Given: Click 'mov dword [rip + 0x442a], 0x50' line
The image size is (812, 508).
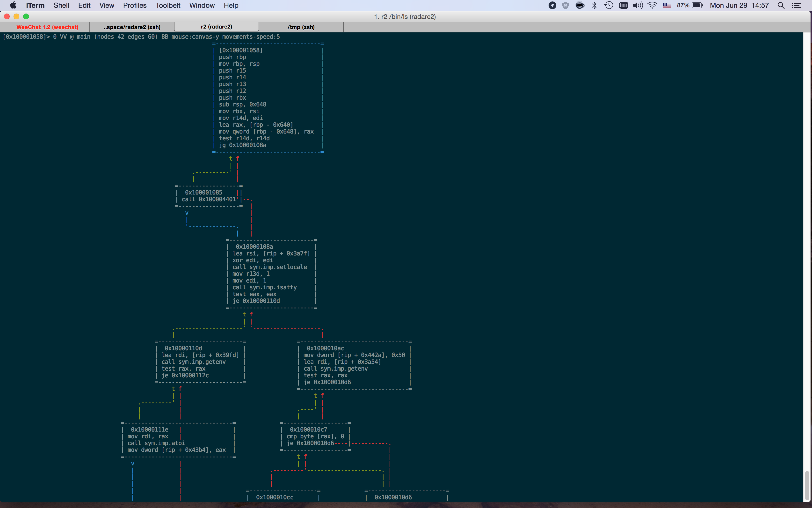Looking at the screenshot, I should tap(354, 355).
